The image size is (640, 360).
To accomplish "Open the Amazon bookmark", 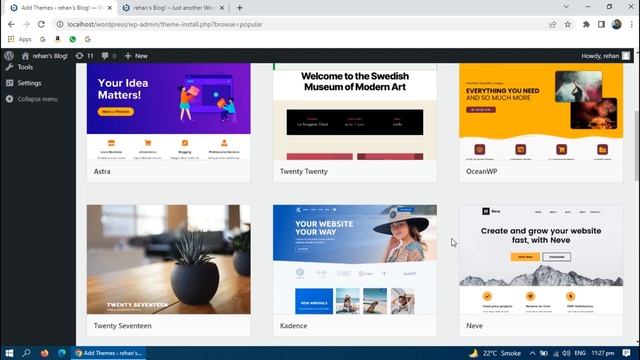I will click(x=58, y=39).
